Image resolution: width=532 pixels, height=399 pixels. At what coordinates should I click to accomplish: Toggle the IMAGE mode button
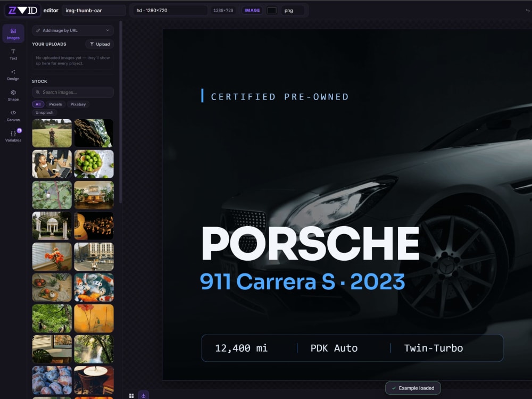(252, 11)
